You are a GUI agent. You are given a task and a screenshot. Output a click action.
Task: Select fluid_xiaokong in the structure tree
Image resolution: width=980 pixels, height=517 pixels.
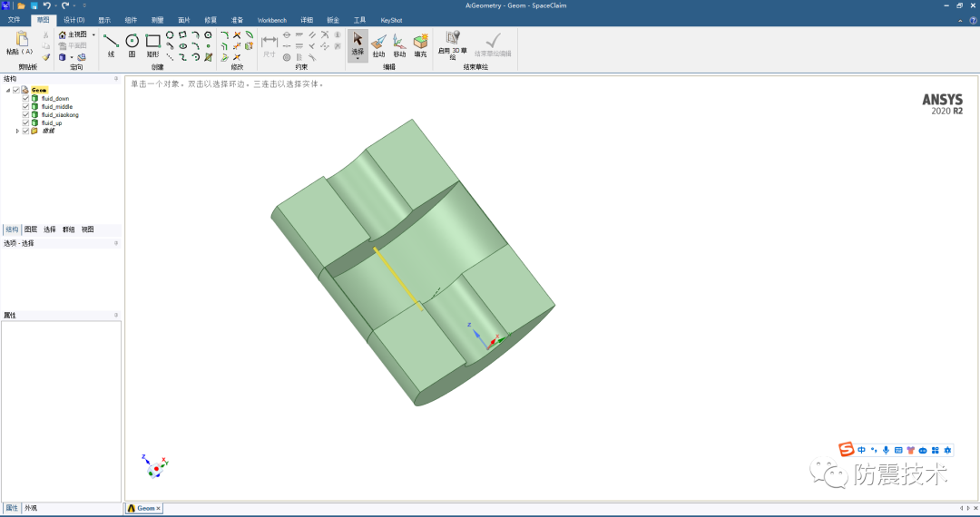tap(59, 115)
